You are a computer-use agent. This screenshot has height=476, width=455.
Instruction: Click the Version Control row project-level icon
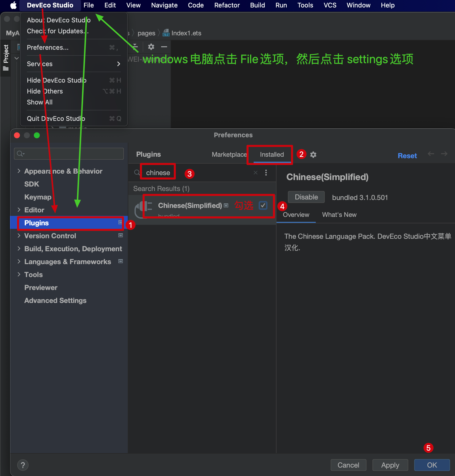point(121,235)
